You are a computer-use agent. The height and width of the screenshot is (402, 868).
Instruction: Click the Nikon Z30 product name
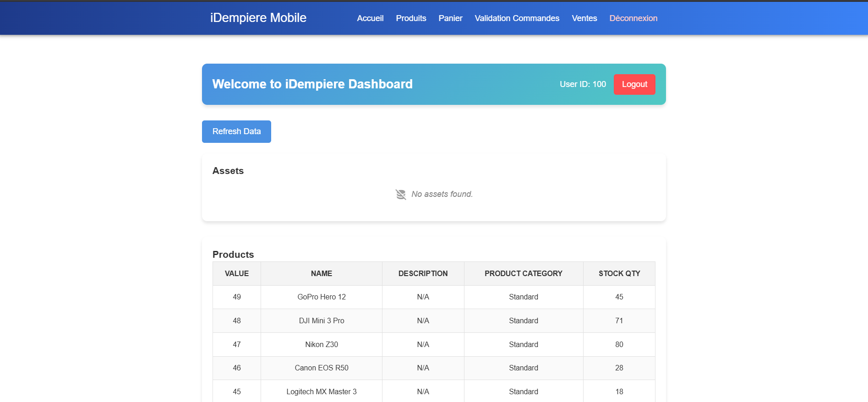tap(321, 345)
